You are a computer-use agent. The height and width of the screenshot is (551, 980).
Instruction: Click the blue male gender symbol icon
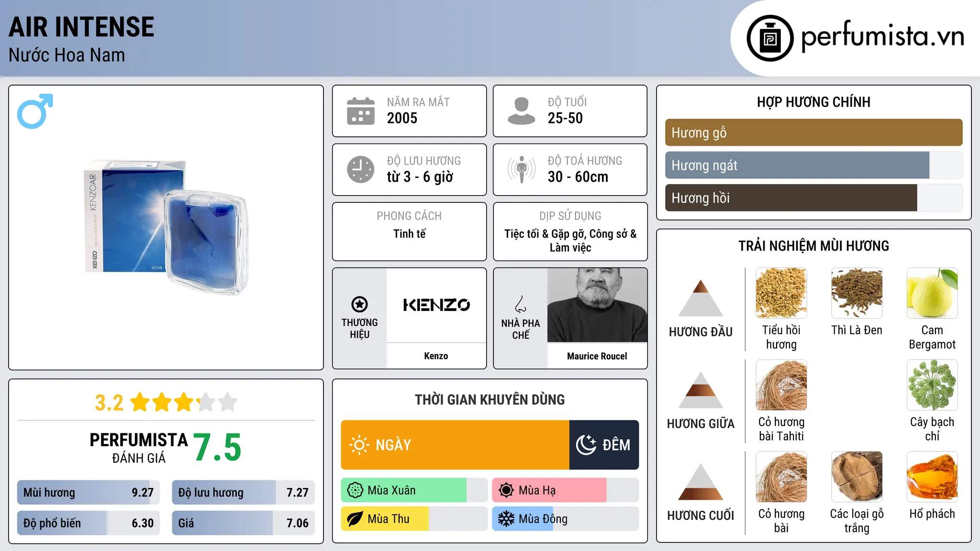[x=35, y=111]
